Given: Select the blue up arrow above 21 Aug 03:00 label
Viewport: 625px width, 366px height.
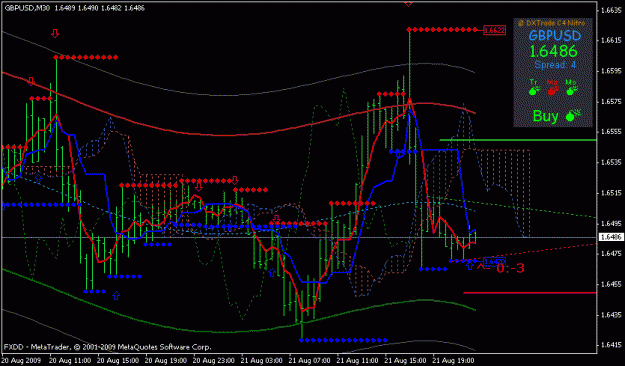Looking at the screenshot, I should tap(272, 272).
